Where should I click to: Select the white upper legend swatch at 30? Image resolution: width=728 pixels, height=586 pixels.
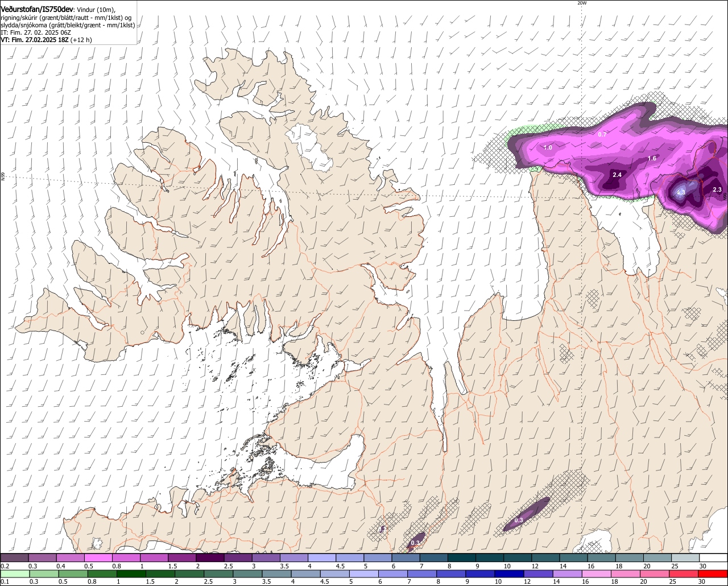click(714, 558)
